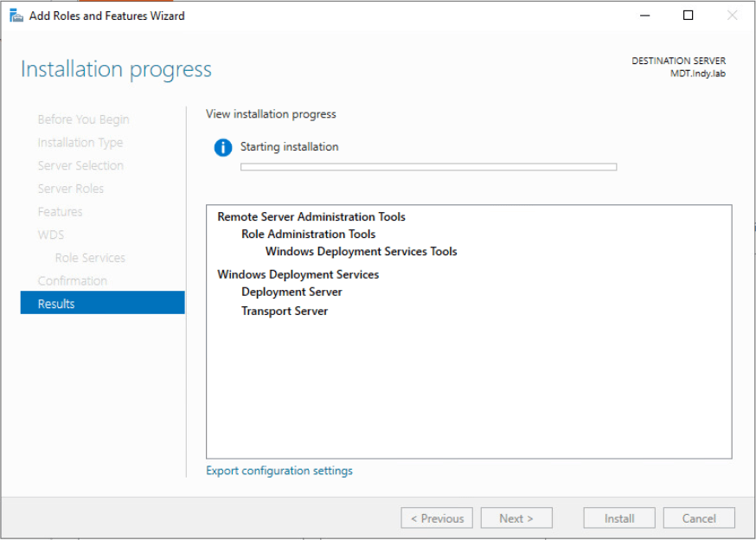Click the blue information icon beside Starting installation

point(223,148)
